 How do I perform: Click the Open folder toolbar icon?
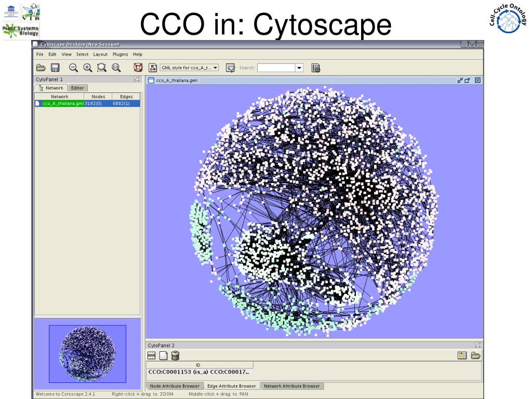point(41,68)
